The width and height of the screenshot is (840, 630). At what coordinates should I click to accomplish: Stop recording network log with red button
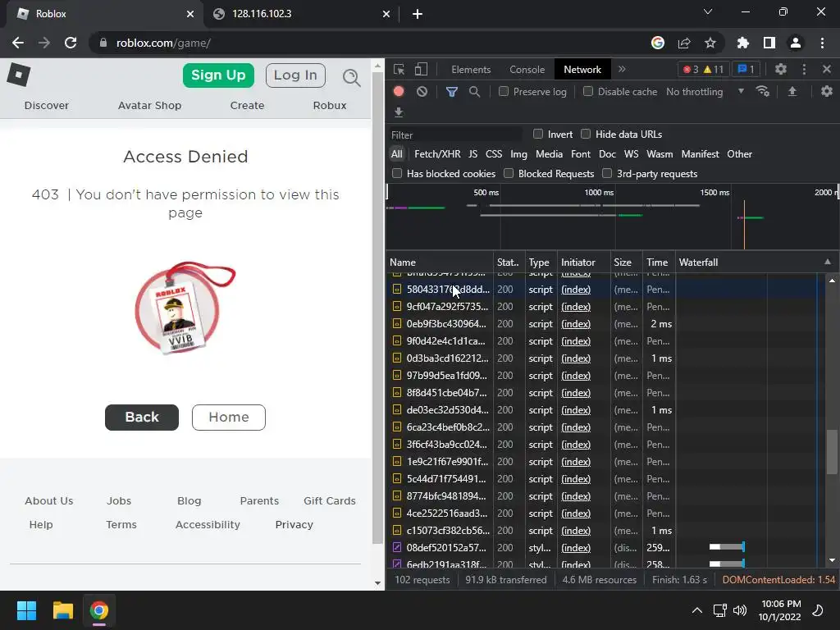(x=399, y=91)
